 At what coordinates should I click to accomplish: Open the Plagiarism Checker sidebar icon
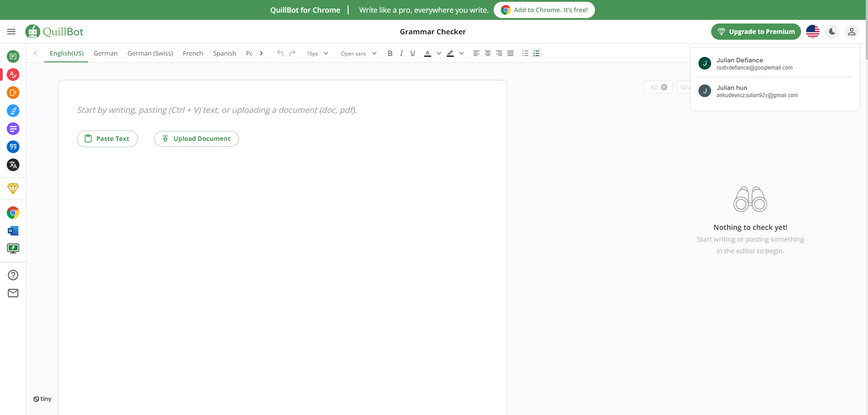[13, 93]
